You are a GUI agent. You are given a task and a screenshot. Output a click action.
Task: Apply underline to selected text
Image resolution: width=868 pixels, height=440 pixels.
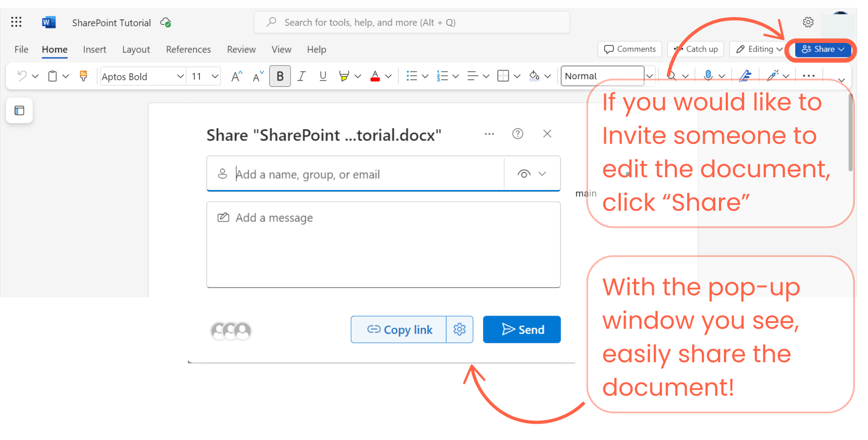coord(323,76)
